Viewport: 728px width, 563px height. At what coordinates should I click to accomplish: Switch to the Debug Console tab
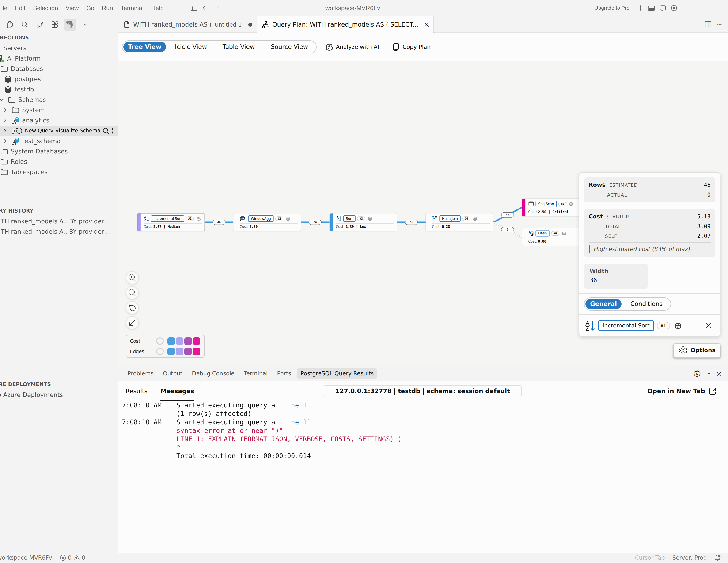213,373
